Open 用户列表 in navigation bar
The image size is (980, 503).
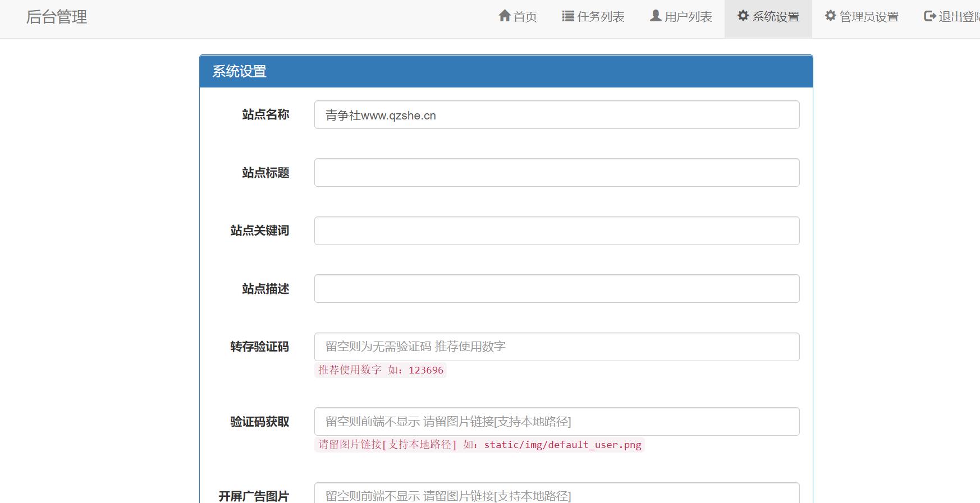coord(681,17)
